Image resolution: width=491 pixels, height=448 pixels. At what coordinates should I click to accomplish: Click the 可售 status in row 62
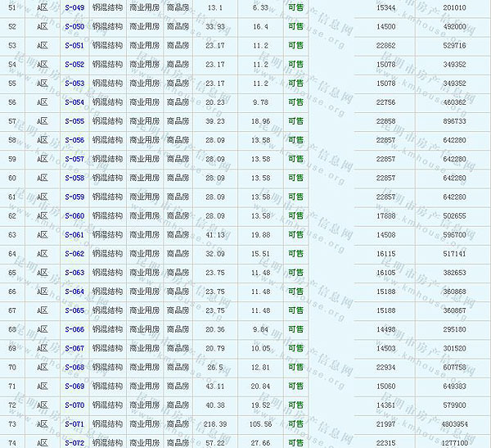(295, 216)
